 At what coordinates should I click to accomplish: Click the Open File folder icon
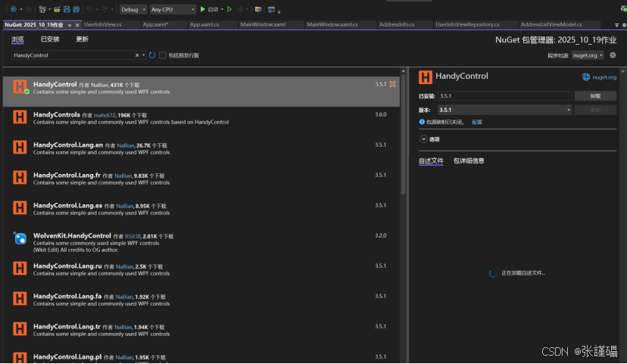(57, 9)
